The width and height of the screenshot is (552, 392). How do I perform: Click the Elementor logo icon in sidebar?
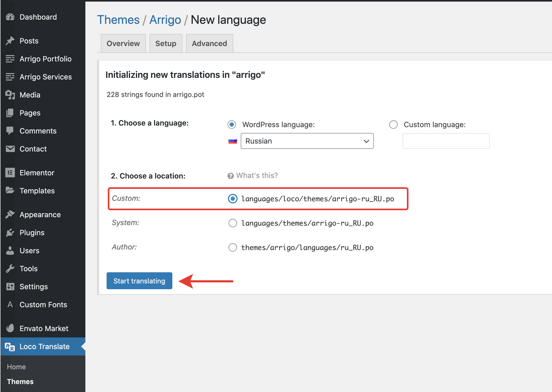[x=10, y=173]
